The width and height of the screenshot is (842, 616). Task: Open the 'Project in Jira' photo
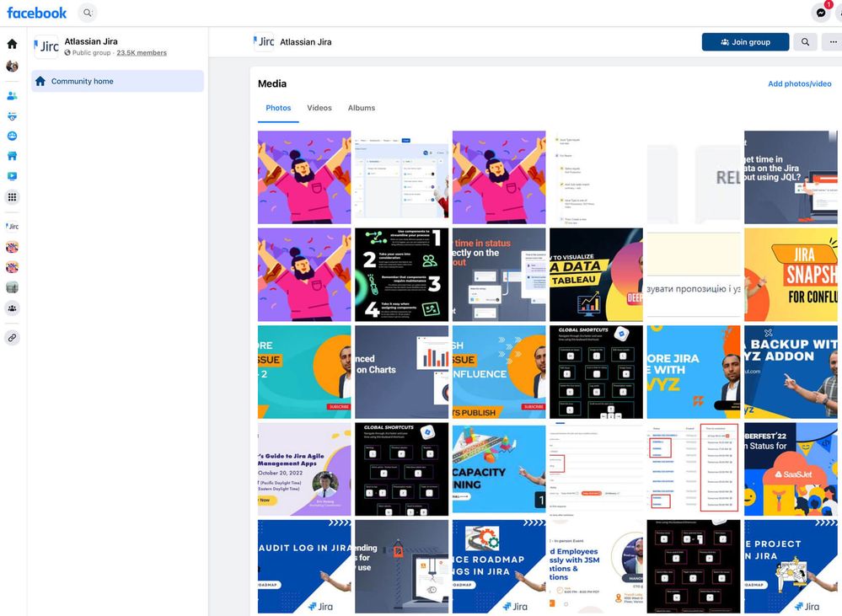(791, 566)
